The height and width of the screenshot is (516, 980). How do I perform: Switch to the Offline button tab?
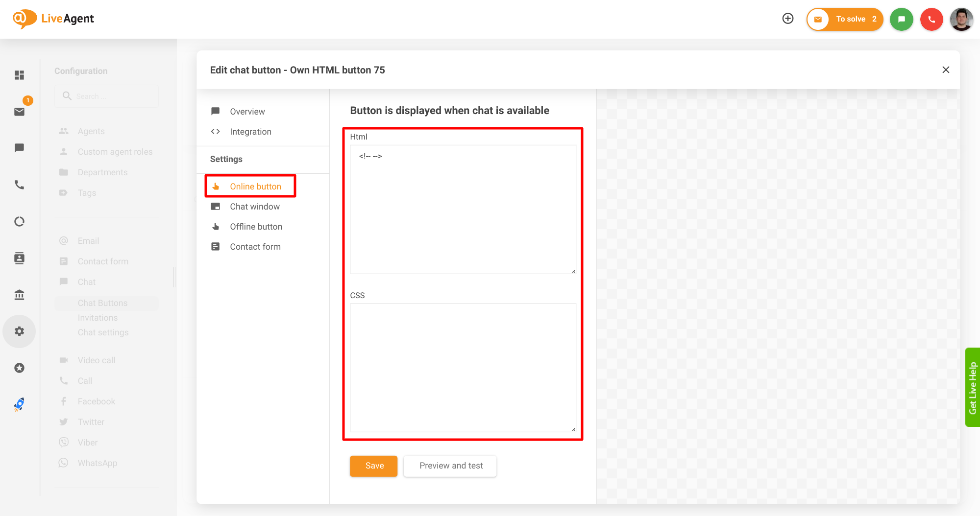click(256, 226)
